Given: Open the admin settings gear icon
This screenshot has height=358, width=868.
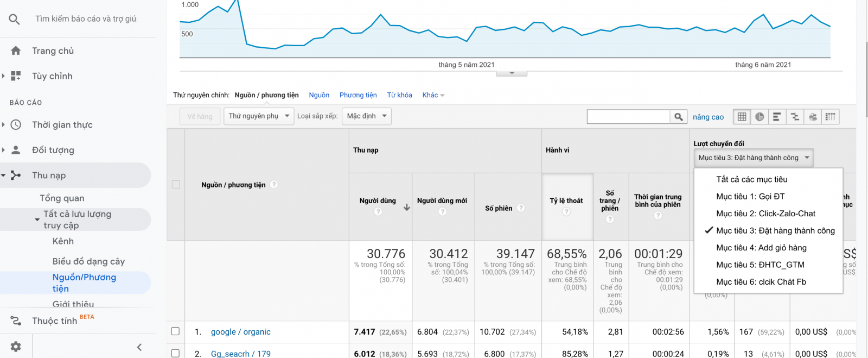Looking at the screenshot, I should 16,347.
